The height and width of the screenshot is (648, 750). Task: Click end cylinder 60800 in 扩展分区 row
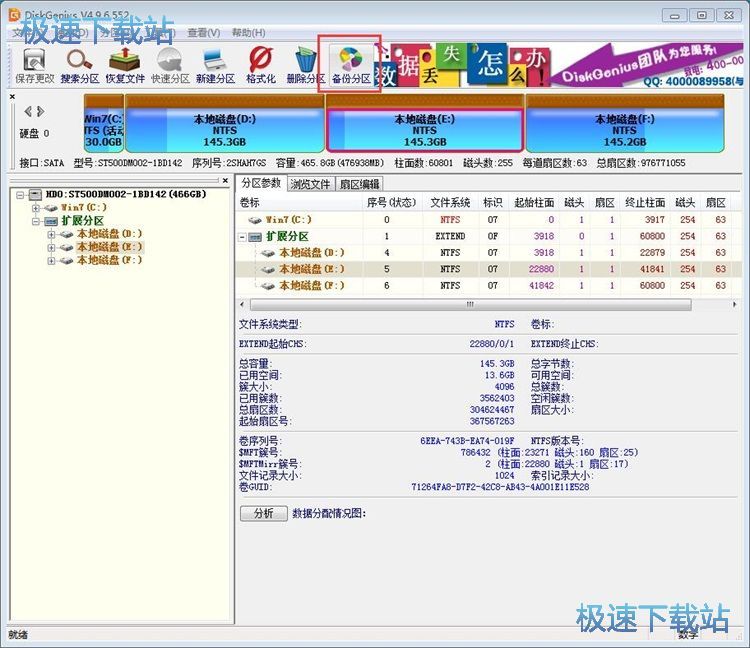pyautogui.click(x=652, y=236)
